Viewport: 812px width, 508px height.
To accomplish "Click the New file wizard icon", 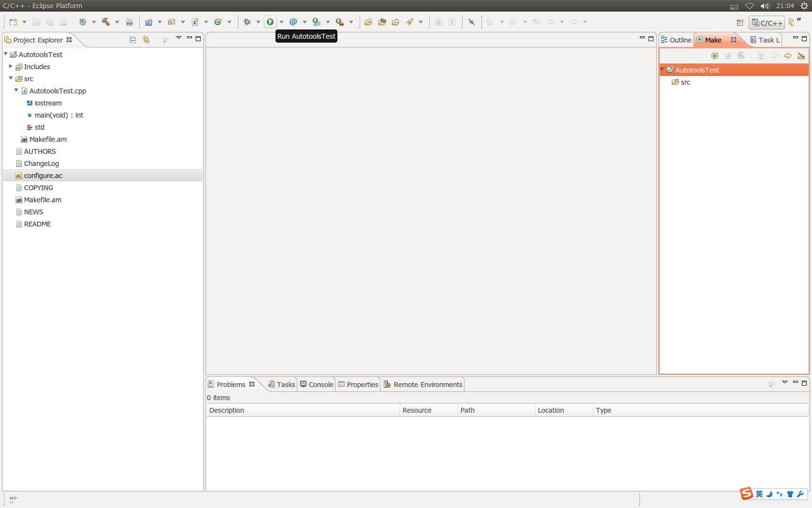I will coord(13,22).
